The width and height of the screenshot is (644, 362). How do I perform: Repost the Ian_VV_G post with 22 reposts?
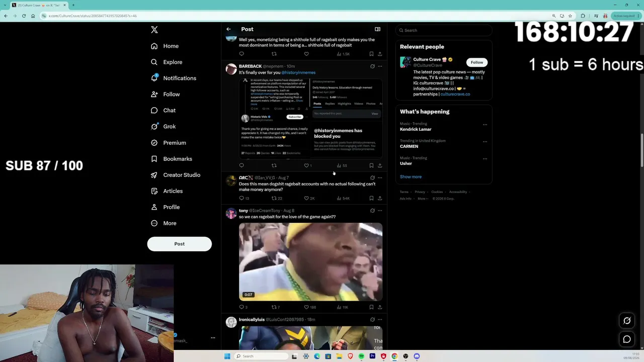274,198
